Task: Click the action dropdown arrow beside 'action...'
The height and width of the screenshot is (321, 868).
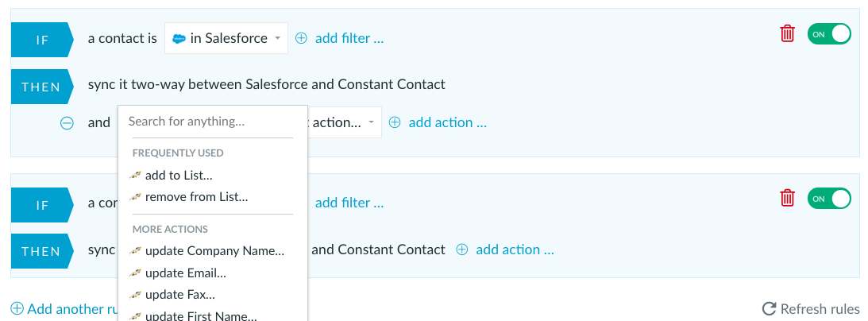Action: (x=372, y=122)
